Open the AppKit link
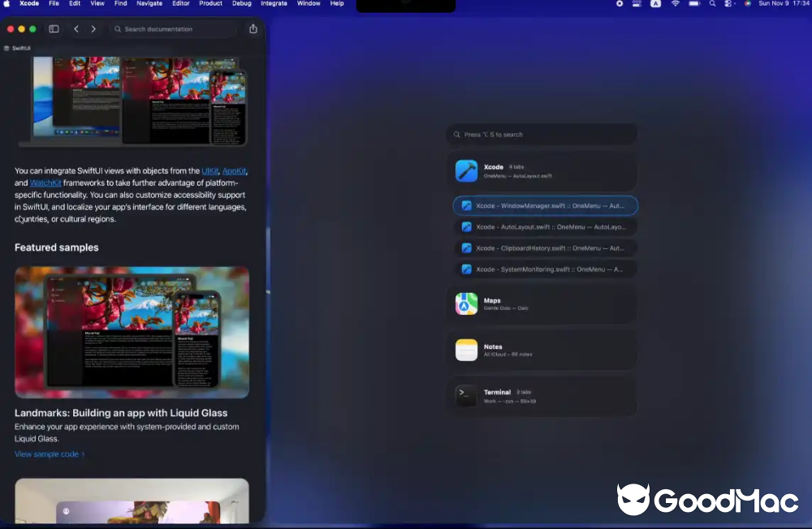Screen dimensions: 812x529 coord(234,171)
